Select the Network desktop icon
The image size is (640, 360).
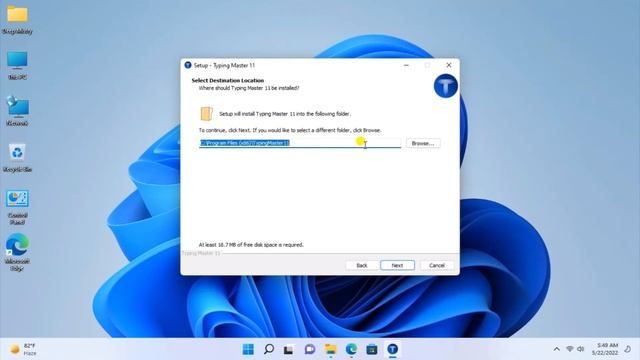[x=17, y=111]
